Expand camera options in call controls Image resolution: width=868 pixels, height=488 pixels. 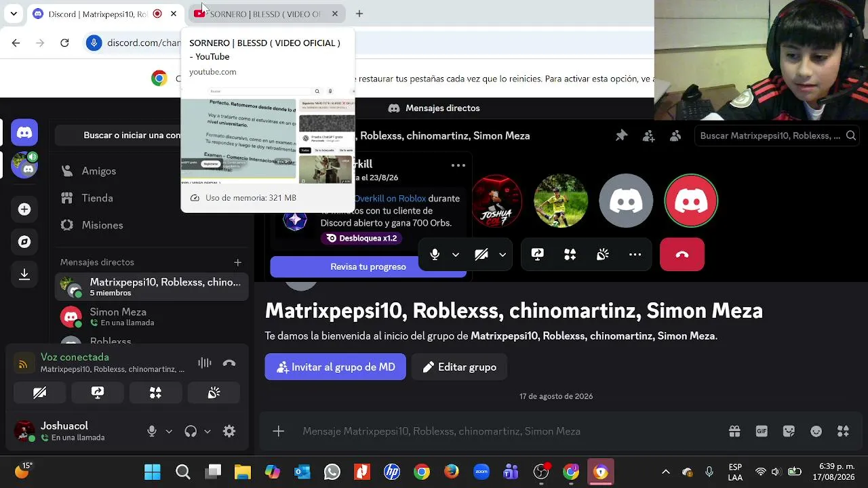pos(502,254)
